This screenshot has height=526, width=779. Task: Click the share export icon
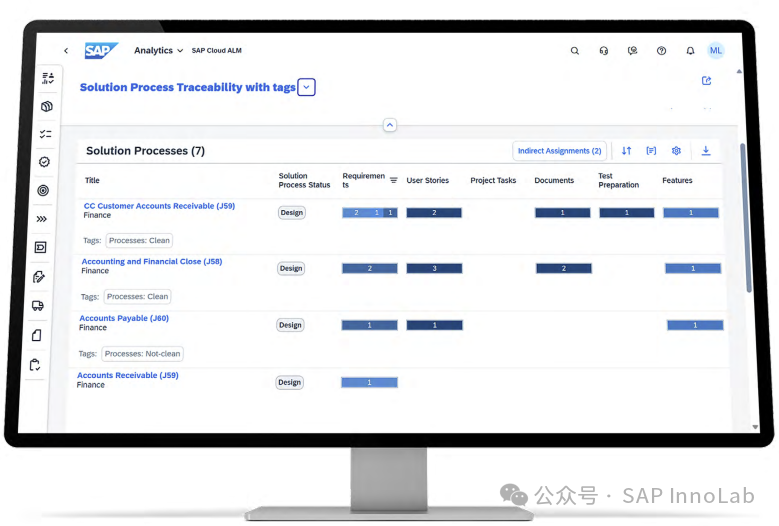(x=706, y=80)
